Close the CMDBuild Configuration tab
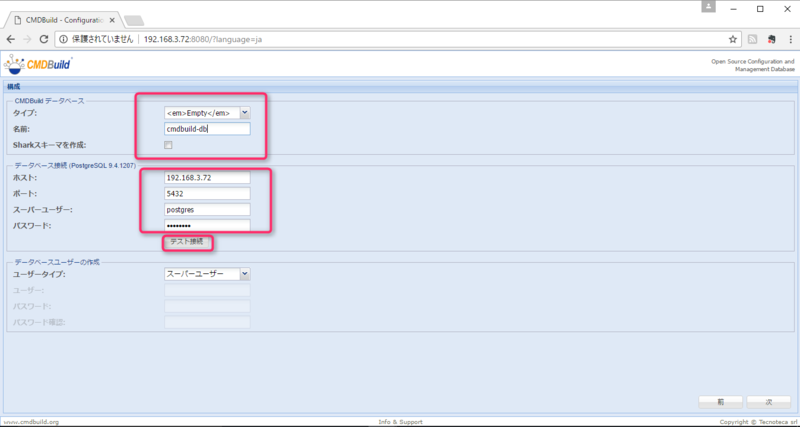Screen dimensions: 800x427 pyautogui.click(x=112, y=20)
